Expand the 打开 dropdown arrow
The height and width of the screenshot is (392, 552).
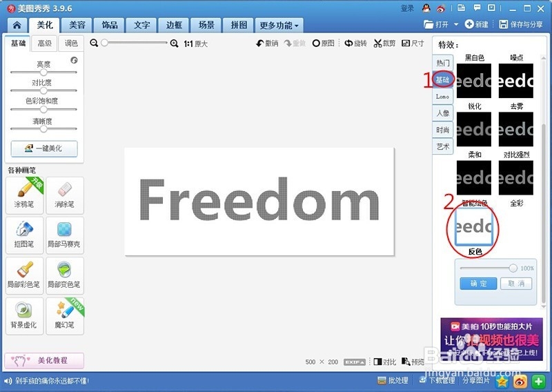pyautogui.click(x=456, y=24)
